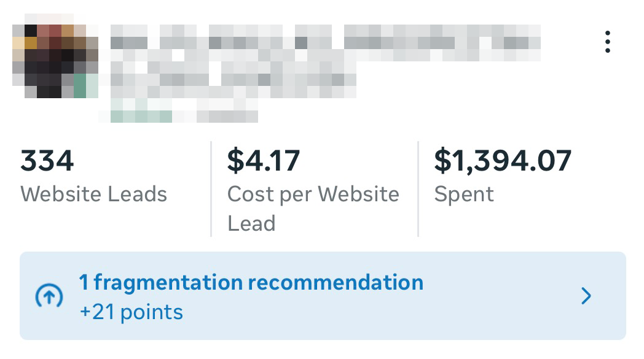This screenshot has height=359, width=644.
Task: Open the three-dot more options menu
Action: click(x=607, y=42)
